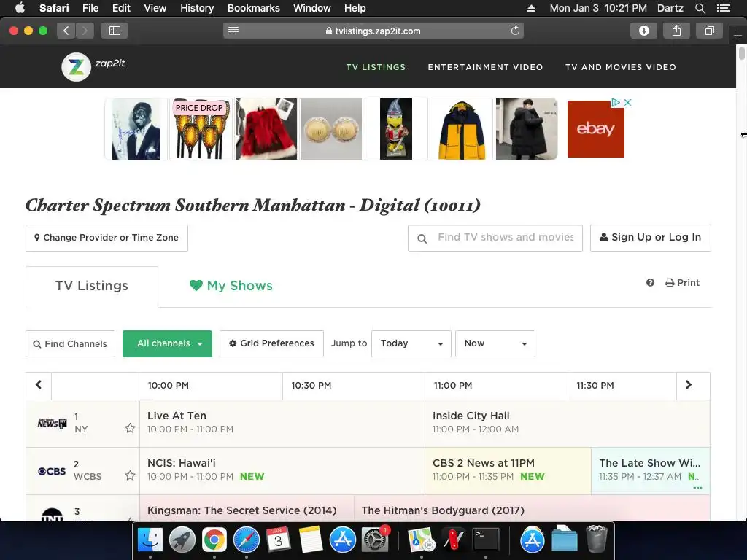Viewport: 747px width, 560px height.
Task: Open ENTERTAINMENT VIDEO nav link
Action: click(x=485, y=67)
